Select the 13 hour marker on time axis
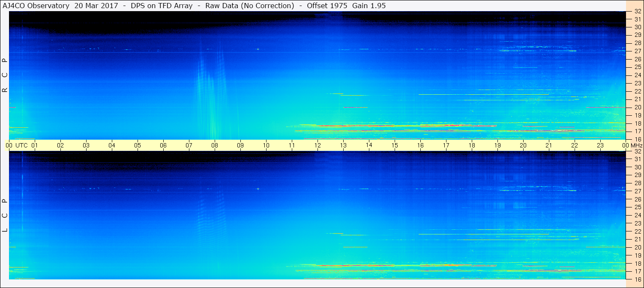Screen dimensions: 644x288 click(x=343, y=145)
